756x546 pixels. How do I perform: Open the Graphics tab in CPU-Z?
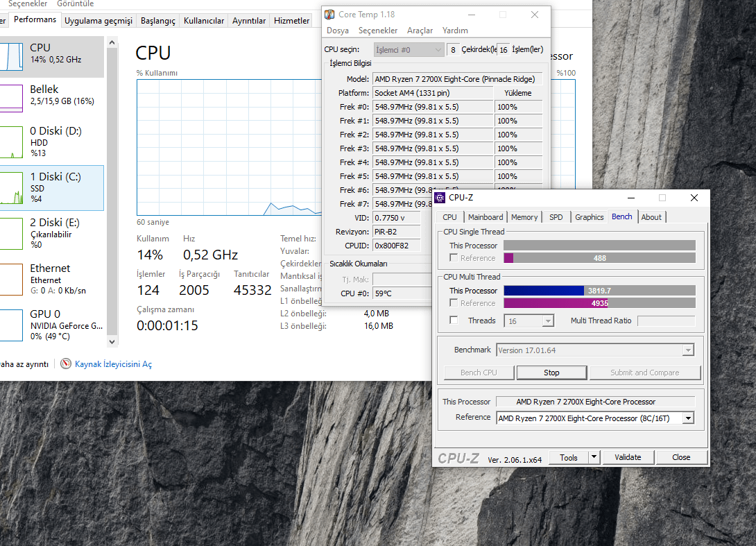tap(589, 217)
